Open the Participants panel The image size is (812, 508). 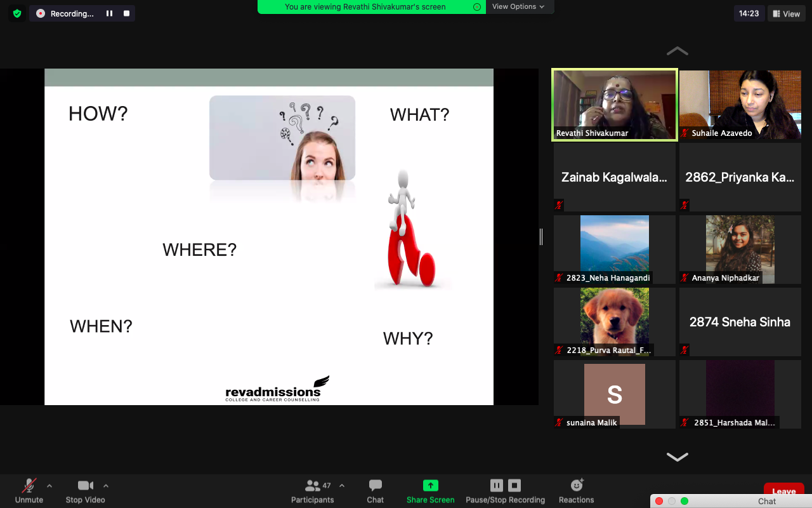(313, 491)
